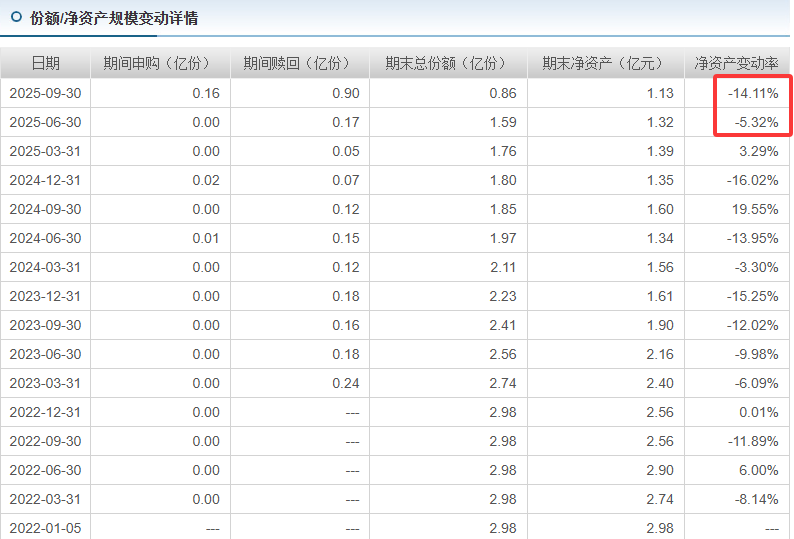Select the date cell 2025-09-30
This screenshot has width=794, height=539.
(x=45, y=93)
